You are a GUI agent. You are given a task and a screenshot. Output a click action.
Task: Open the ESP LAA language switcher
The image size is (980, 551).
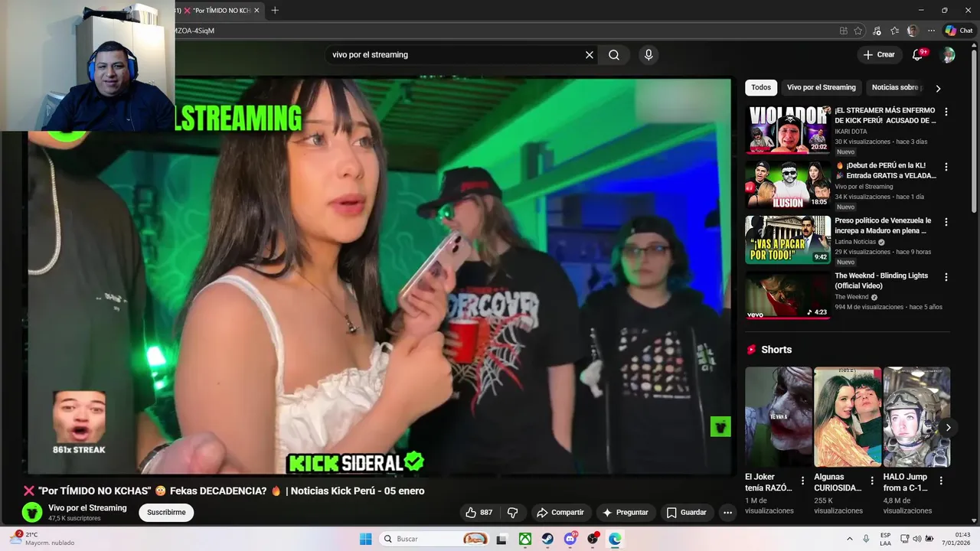[x=885, y=539]
